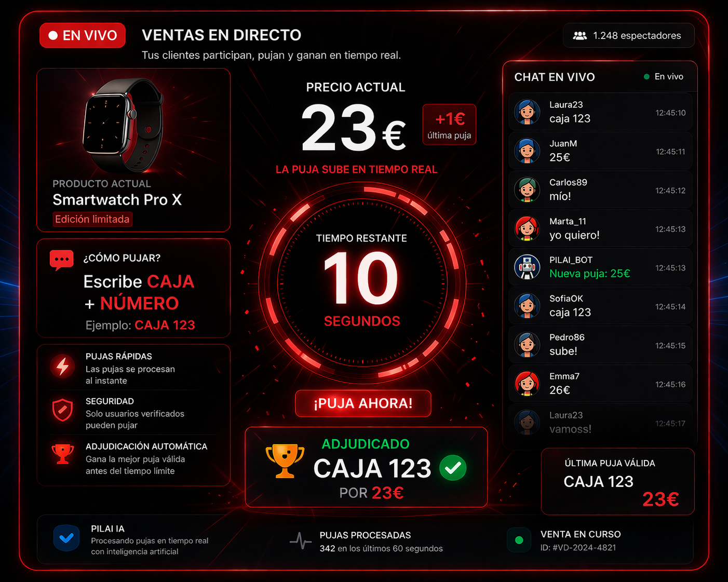The width and height of the screenshot is (728, 582).
Task: Click the Última Puja Válida panel
Action: (618, 482)
